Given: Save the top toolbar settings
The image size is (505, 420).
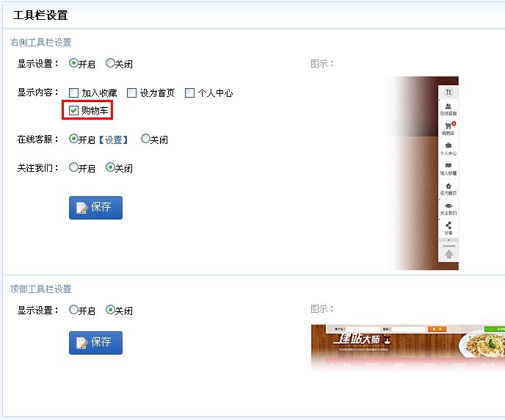Looking at the screenshot, I should 95,343.
